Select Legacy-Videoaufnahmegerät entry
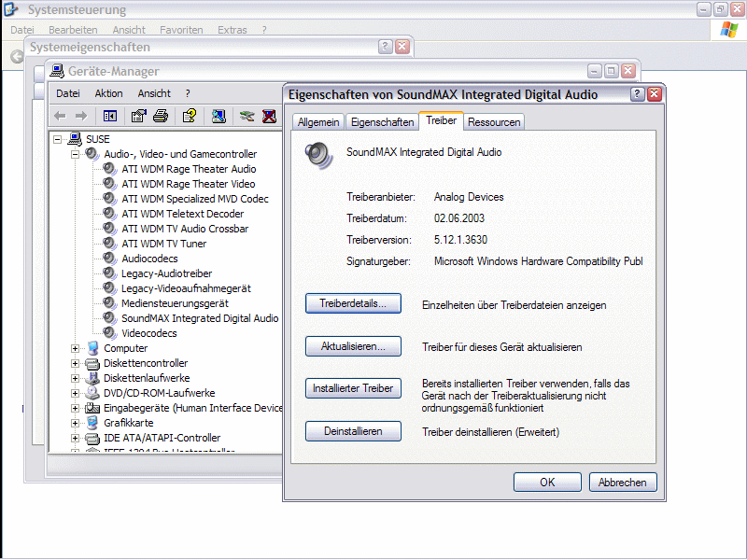Image resolution: width=747 pixels, height=560 pixels. coord(186,288)
